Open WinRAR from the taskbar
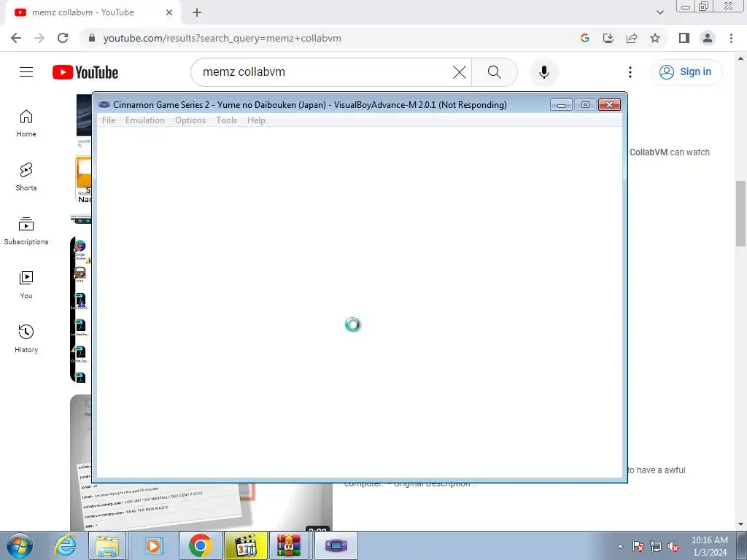 [290, 545]
